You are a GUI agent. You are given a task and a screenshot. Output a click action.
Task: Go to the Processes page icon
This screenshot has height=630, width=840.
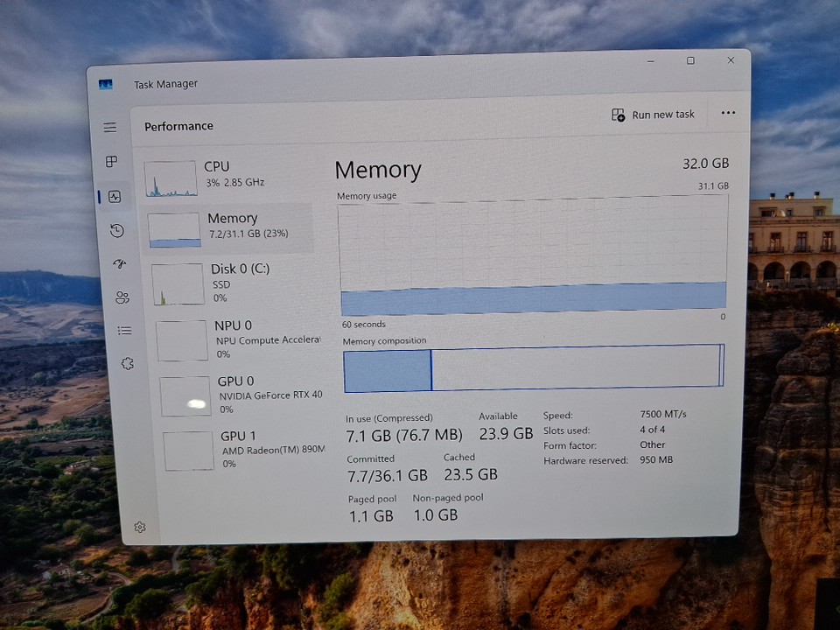coord(112,162)
